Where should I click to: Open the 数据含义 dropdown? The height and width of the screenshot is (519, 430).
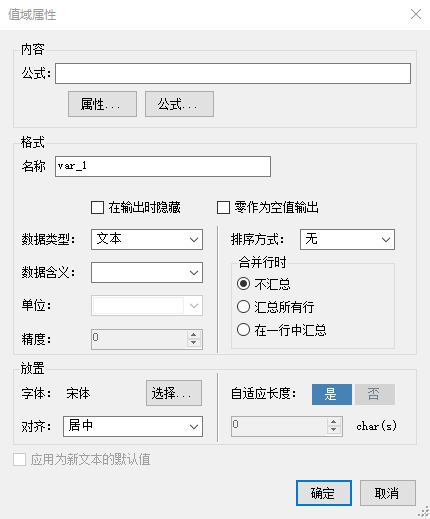click(147, 272)
